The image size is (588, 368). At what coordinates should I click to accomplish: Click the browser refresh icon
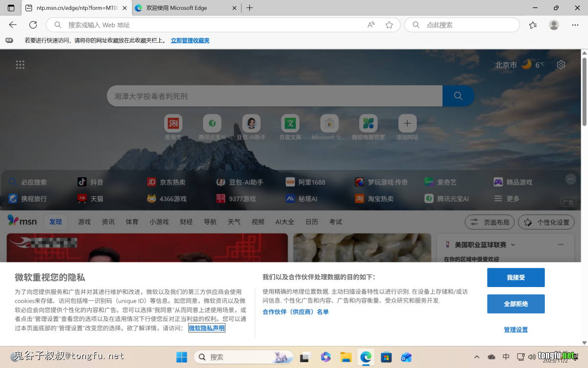tap(33, 25)
